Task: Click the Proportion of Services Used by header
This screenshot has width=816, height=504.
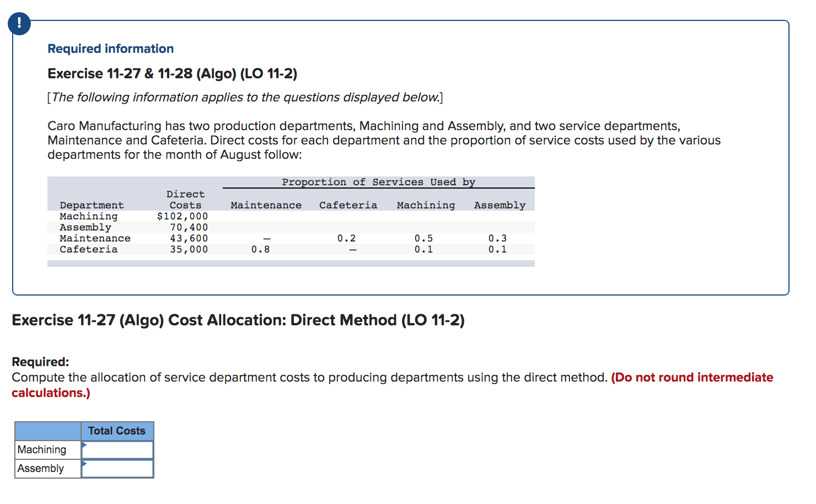Action: [379, 182]
